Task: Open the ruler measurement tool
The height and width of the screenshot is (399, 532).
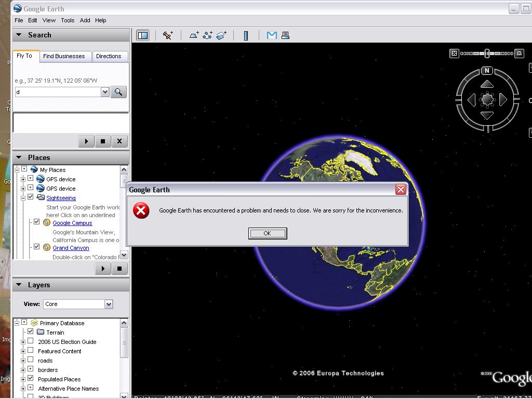Action: coord(246,35)
